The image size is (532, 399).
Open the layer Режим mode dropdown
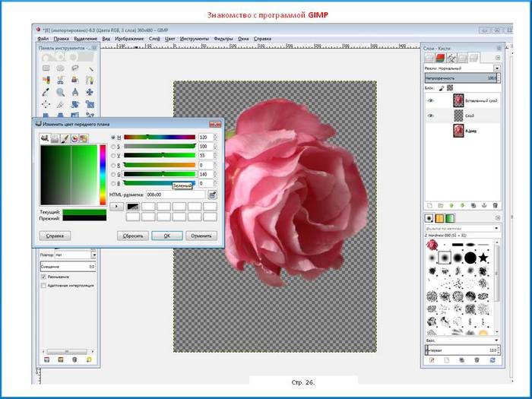[497, 68]
